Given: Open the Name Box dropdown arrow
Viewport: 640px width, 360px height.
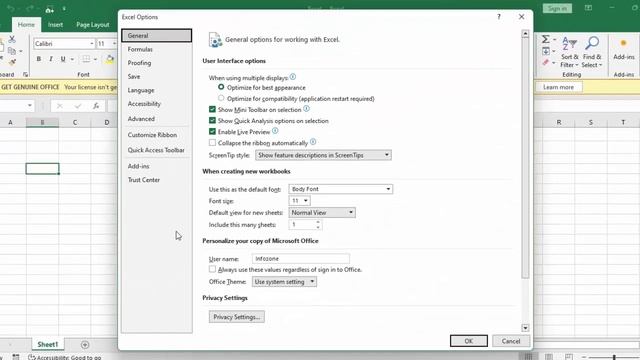Looking at the screenshot, I should [x=30, y=106].
